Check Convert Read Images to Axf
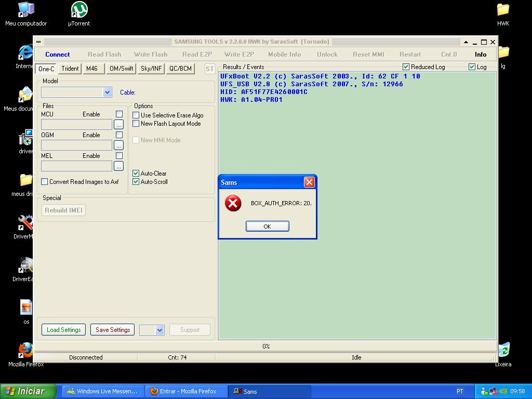This screenshot has width=532, height=399. point(45,181)
